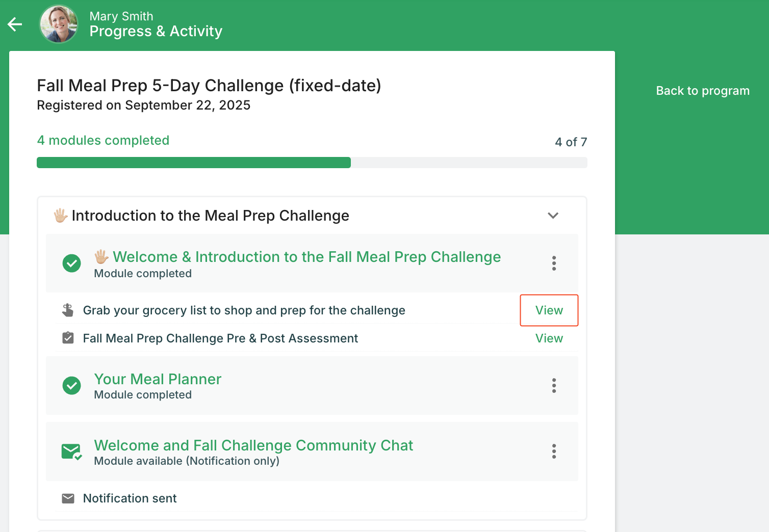Click Mary Smith's profile photo
The height and width of the screenshot is (532, 769).
[x=59, y=24]
